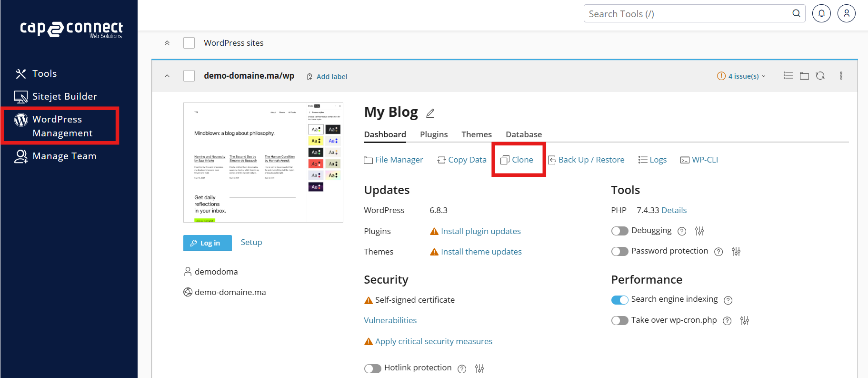Click the demo-domaine.ma domain text
This screenshot has height=378, width=868.
click(230, 292)
